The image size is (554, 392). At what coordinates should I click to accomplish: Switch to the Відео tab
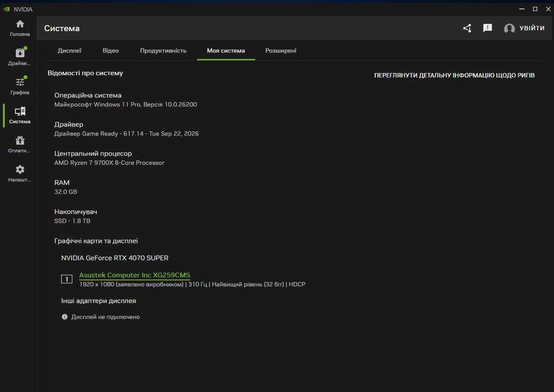(110, 50)
